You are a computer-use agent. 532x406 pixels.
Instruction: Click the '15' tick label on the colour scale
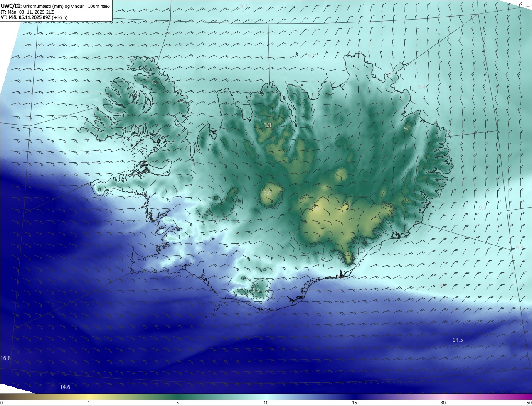tap(355, 403)
